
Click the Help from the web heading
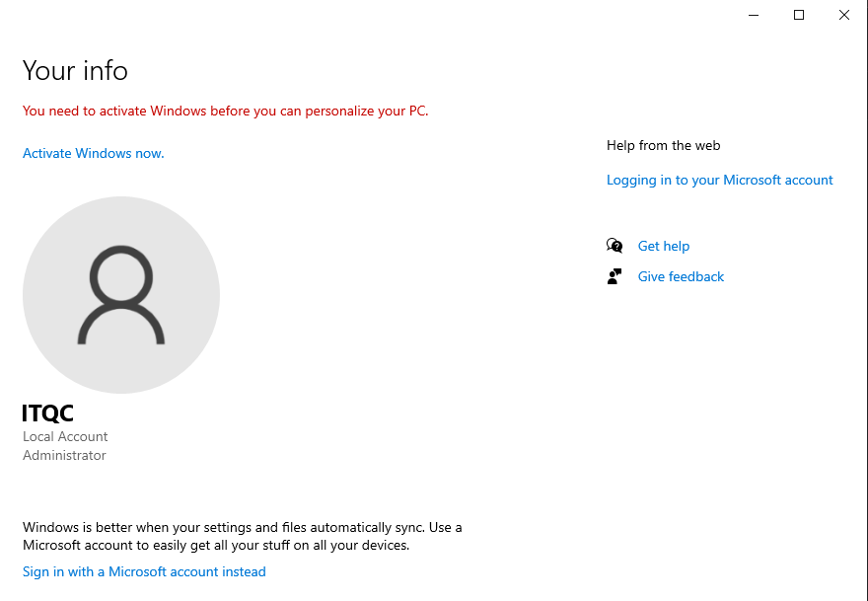[x=663, y=145]
